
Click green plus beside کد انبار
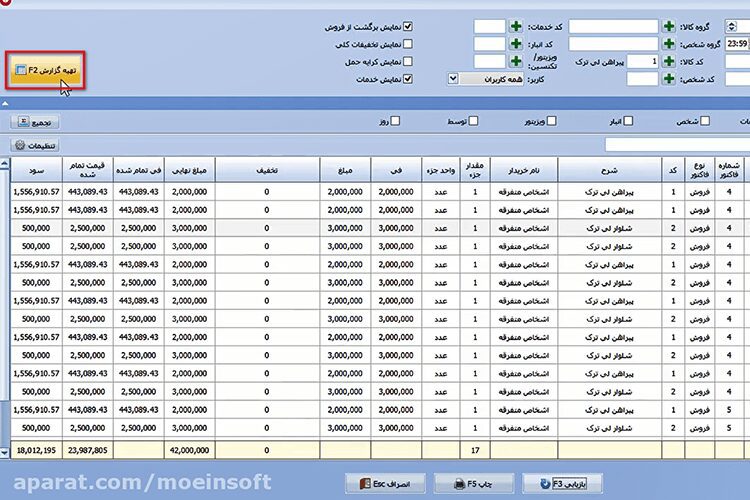click(x=516, y=44)
